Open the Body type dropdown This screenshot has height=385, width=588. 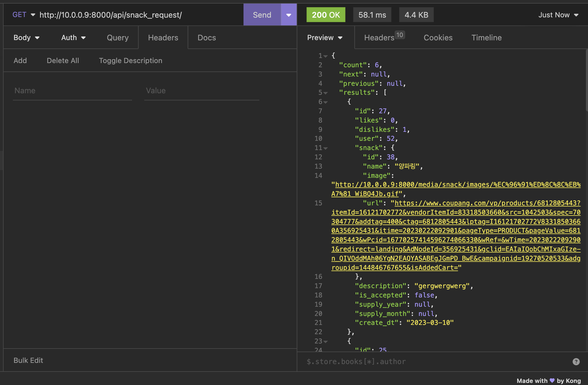[26, 38]
